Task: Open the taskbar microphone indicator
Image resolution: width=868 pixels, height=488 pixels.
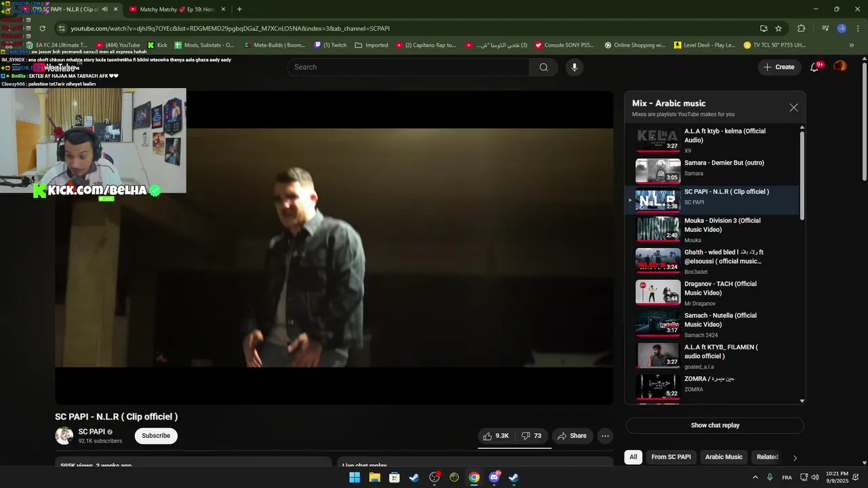Action: (x=770, y=477)
